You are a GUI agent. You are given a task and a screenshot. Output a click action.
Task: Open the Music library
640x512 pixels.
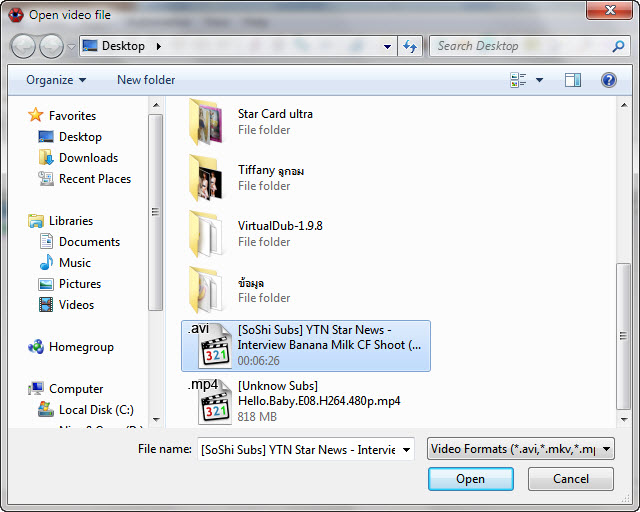pos(75,263)
